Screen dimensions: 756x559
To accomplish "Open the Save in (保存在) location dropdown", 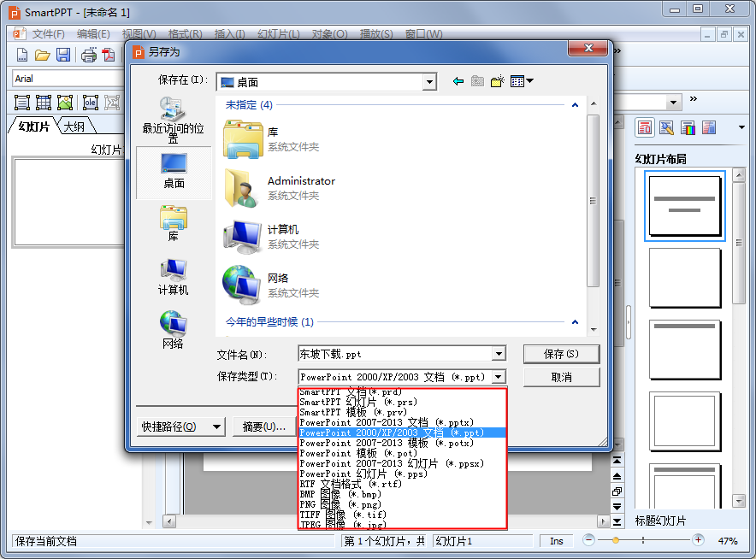I will pos(429,82).
